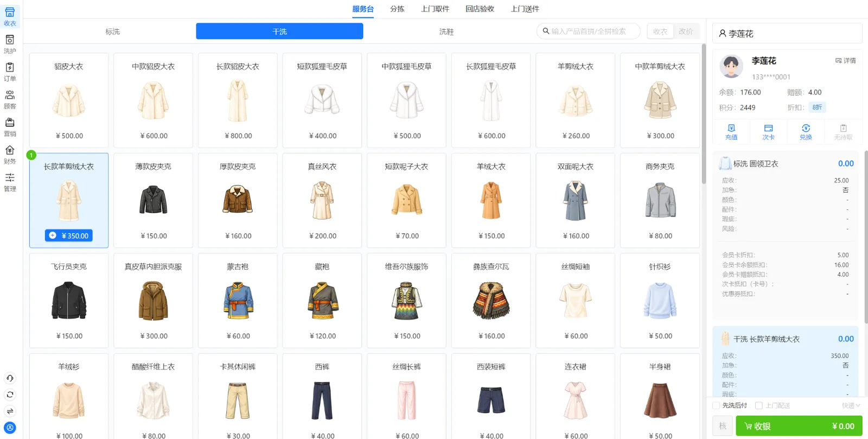This screenshot has width=868, height=439.
Task: Click the 李莲花 customer search field
Action: point(787,33)
